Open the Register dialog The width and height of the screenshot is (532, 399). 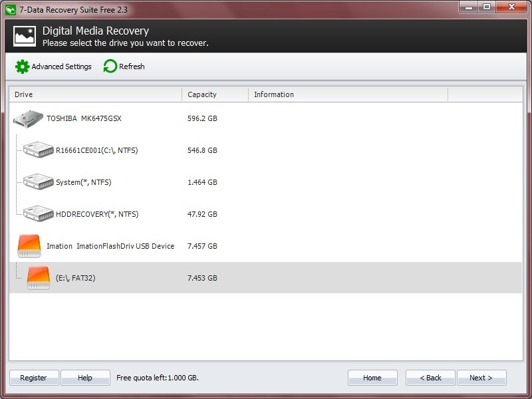33,377
